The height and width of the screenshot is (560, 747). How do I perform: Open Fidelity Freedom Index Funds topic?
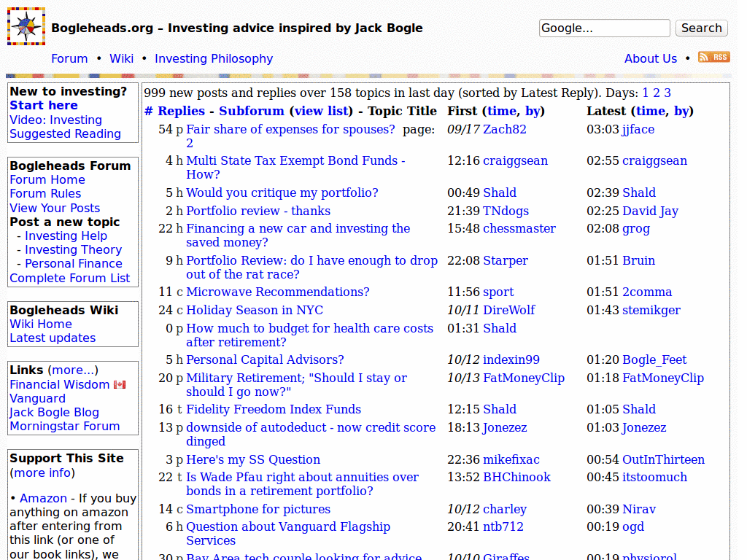[x=274, y=409]
